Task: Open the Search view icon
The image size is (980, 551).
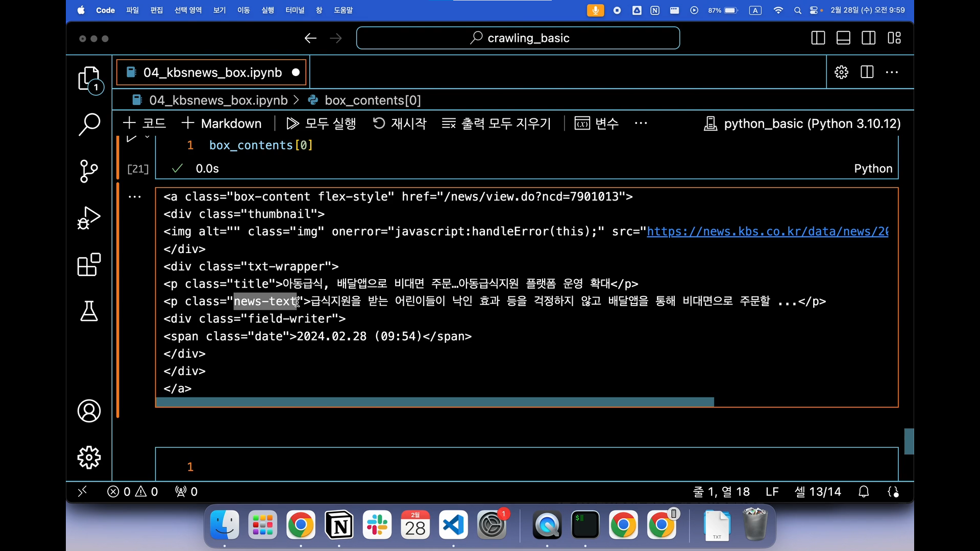Action: tap(89, 124)
